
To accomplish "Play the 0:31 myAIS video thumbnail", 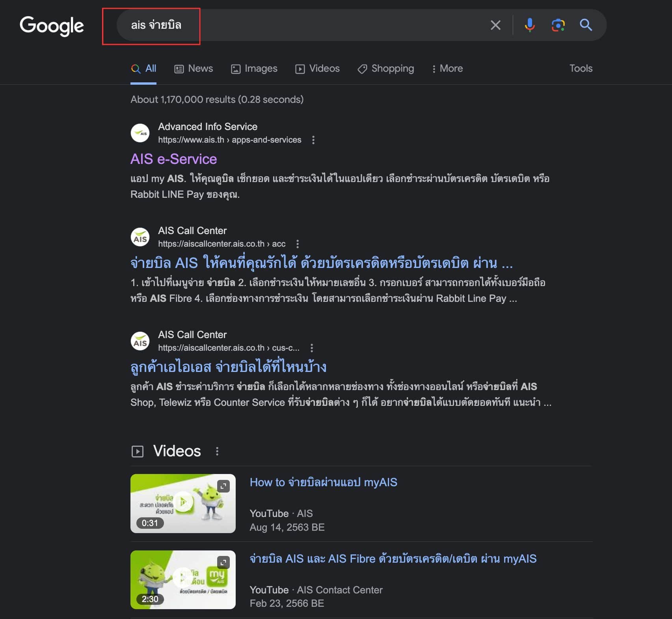I will pyautogui.click(x=183, y=503).
